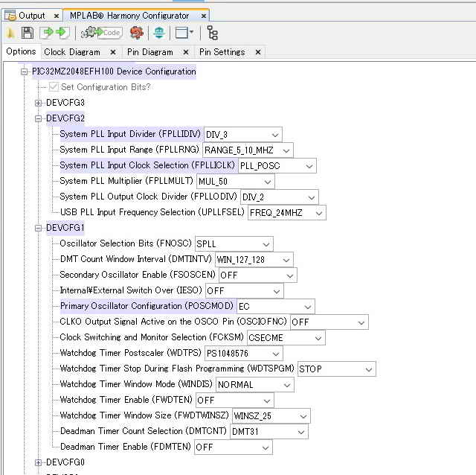
Task: Open the FDMTEN OFF dropdown
Action: coord(234,447)
